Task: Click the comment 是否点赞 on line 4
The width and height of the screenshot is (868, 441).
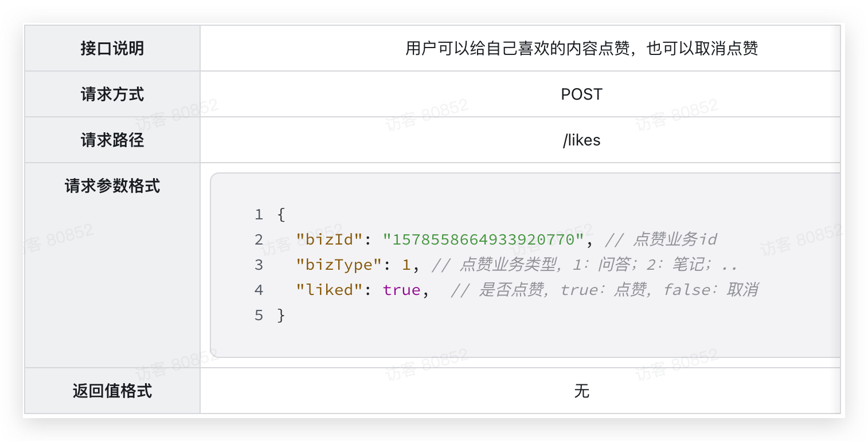Action: pos(604,290)
